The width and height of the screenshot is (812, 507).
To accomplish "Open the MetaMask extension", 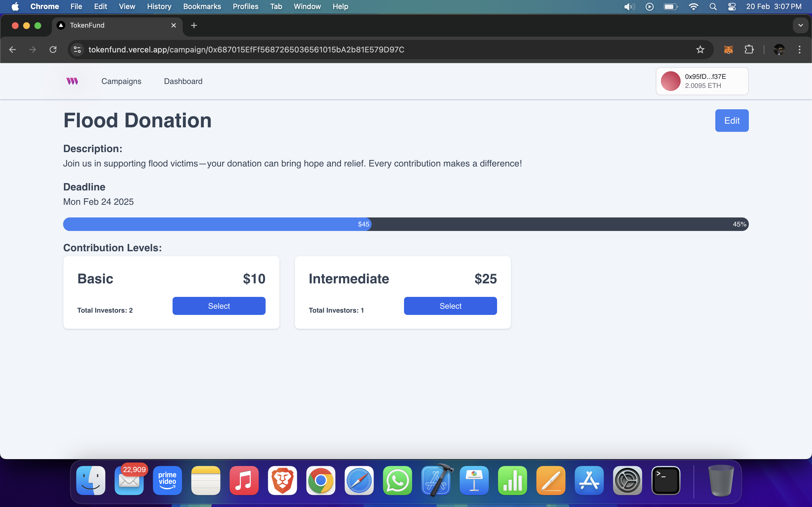I will click(728, 49).
